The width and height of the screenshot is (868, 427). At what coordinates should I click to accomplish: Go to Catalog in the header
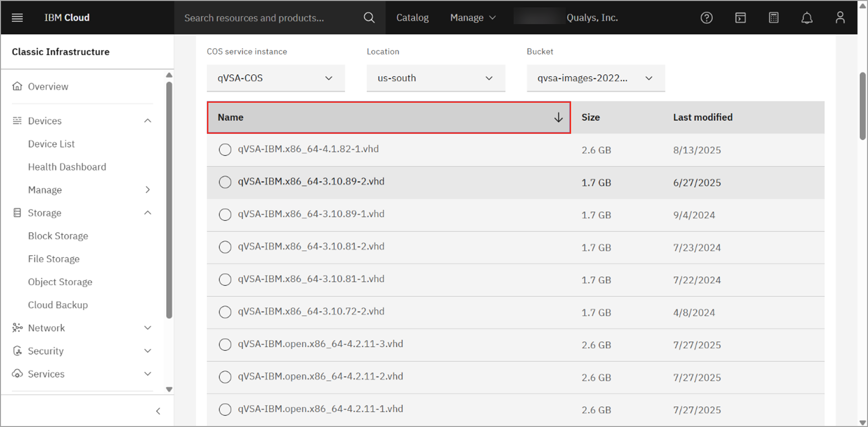click(x=412, y=18)
